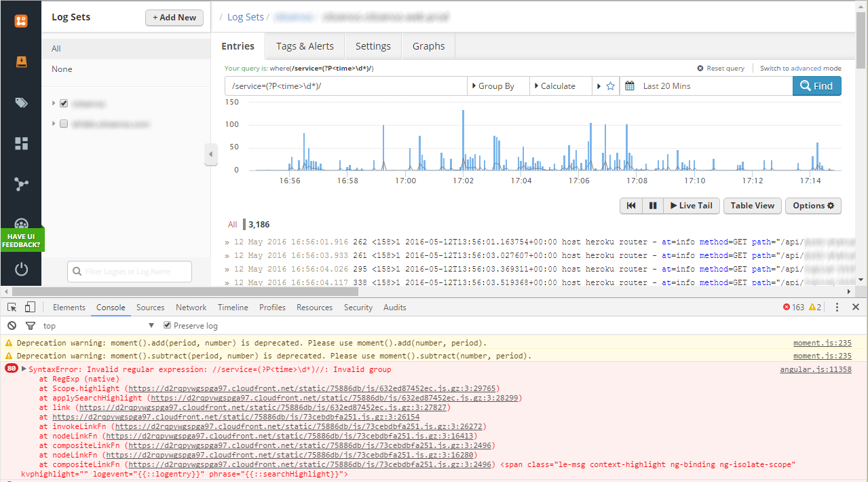
Task: Expand the first log set tree arrow
Action: (x=54, y=104)
